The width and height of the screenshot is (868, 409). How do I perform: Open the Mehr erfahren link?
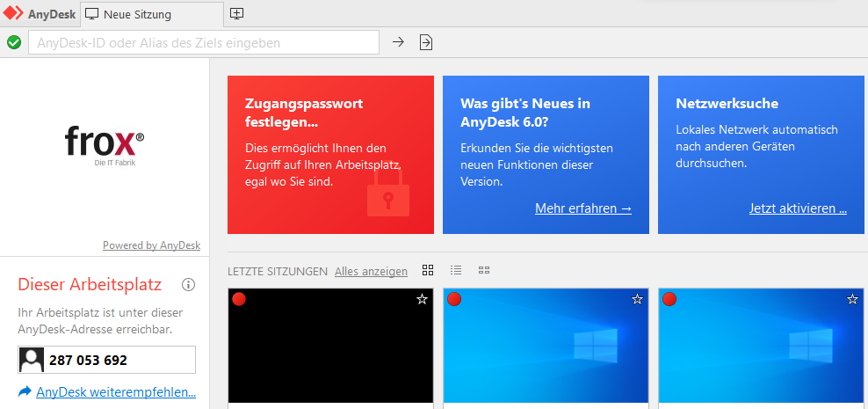click(x=582, y=208)
